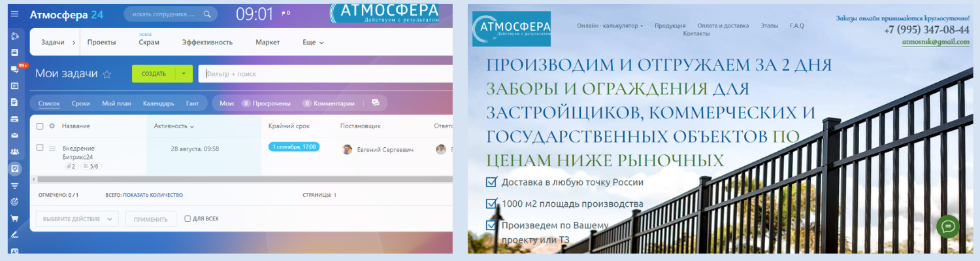Open the goal target icon in left sidebar
The image size is (980, 261).
click(x=14, y=202)
